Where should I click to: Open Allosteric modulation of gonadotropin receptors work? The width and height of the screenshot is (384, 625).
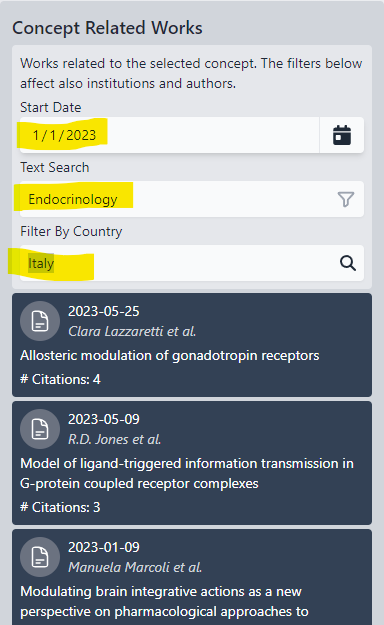click(169, 355)
